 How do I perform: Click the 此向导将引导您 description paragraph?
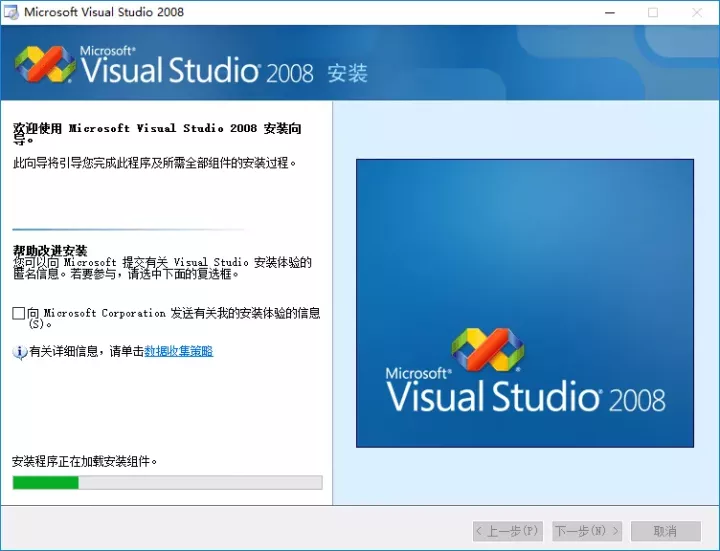pyautogui.click(x=154, y=162)
